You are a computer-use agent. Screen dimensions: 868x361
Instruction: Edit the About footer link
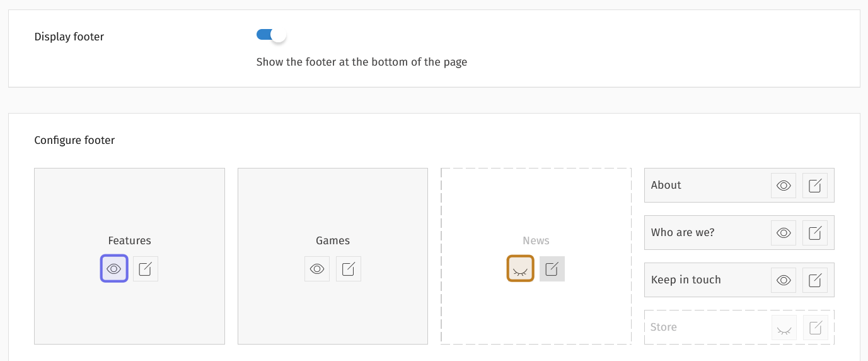[815, 186]
